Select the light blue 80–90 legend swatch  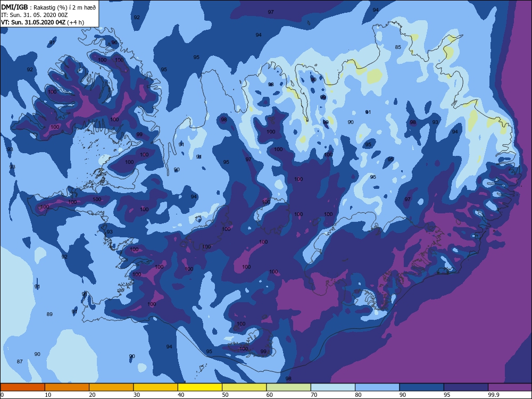[377, 387]
